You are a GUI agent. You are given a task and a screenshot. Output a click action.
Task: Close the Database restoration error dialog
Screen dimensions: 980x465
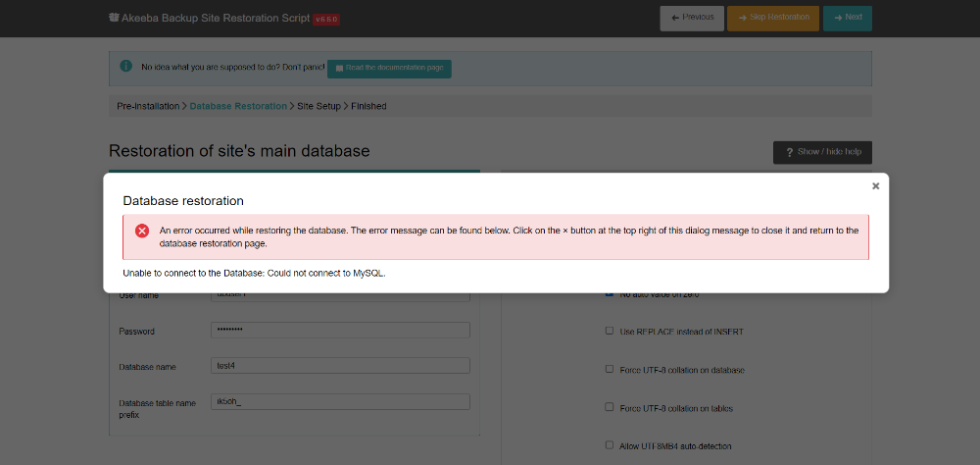[875, 185]
